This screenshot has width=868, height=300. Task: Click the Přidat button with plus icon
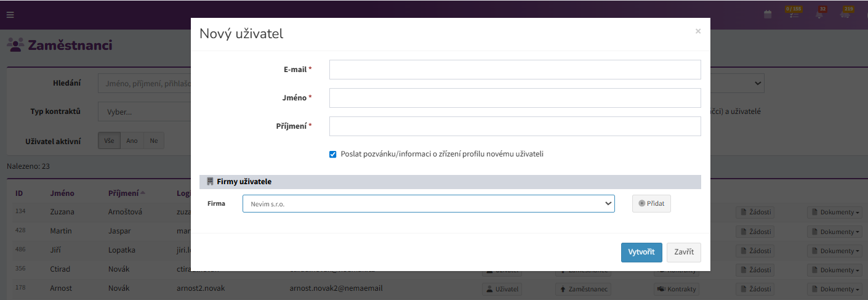click(651, 203)
